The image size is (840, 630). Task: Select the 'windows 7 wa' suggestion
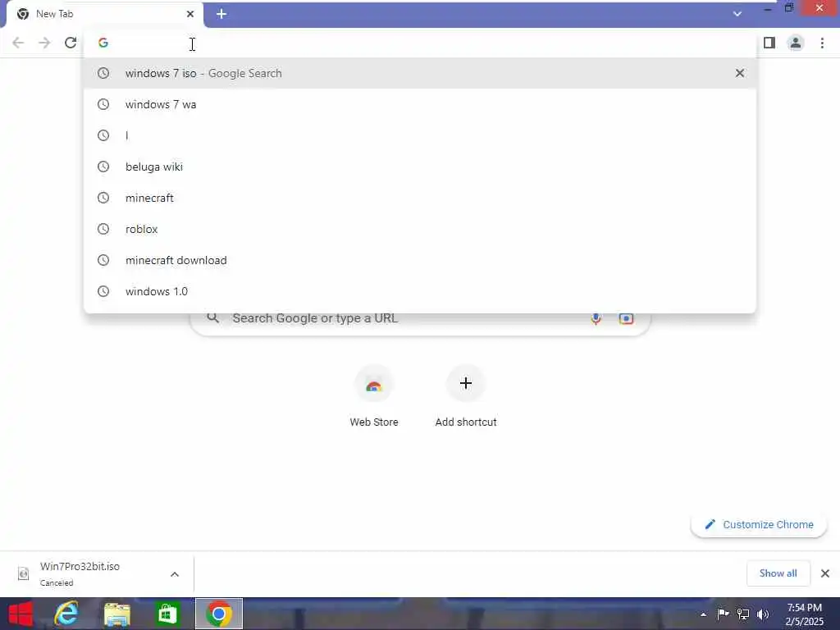[420, 104]
